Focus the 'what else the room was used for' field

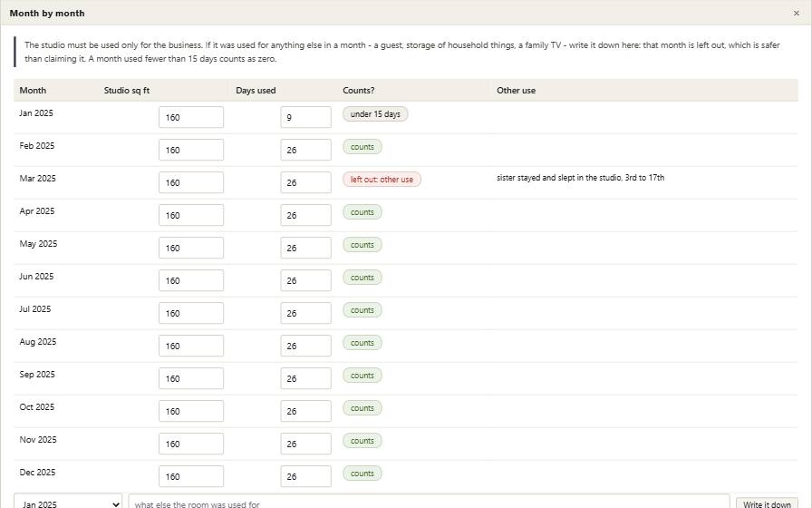[x=429, y=502]
